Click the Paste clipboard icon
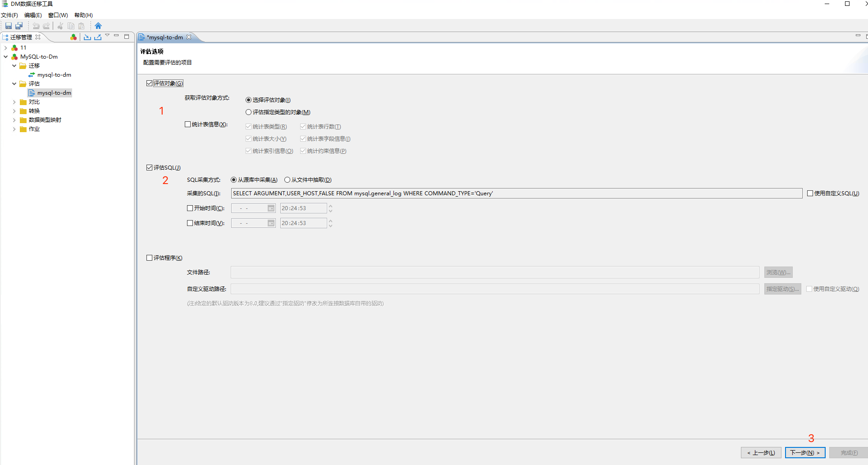 [x=82, y=26]
